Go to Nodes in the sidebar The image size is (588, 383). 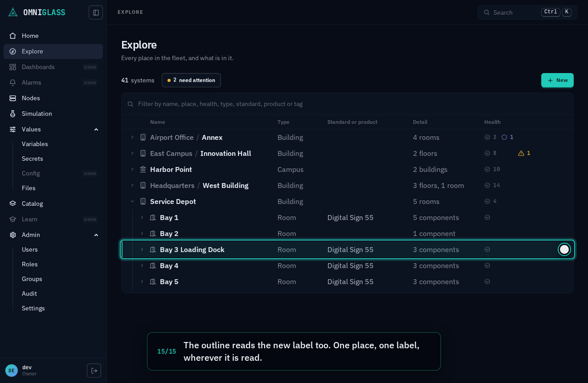[x=53, y=98]
